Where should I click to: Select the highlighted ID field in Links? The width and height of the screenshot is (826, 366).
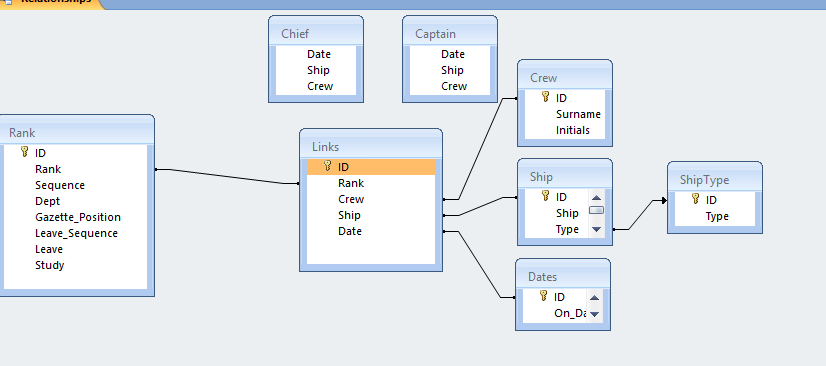[x=371, y=167]
